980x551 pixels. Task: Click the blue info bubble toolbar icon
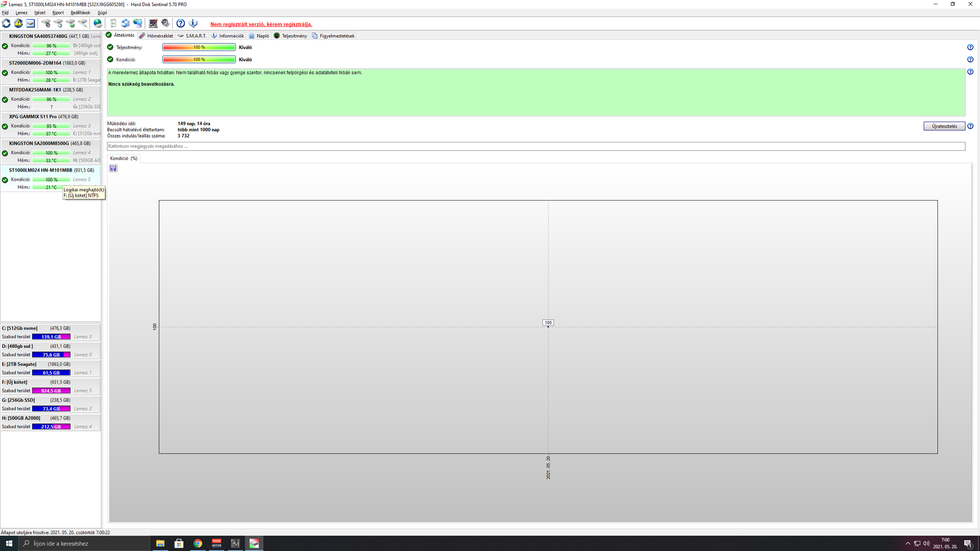pyautogui.click(x=193, y=23)
